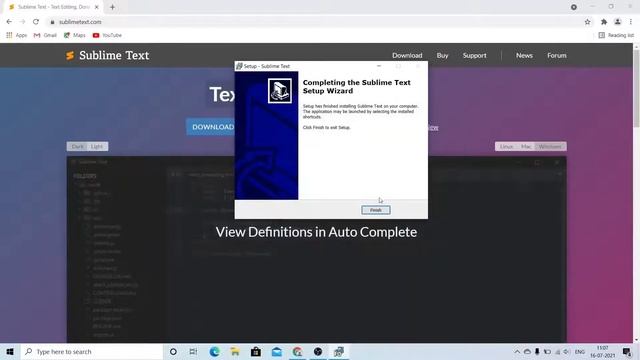640x360 pixels.
Task: Click the browser forward arrow
Action: pos(22,22)
